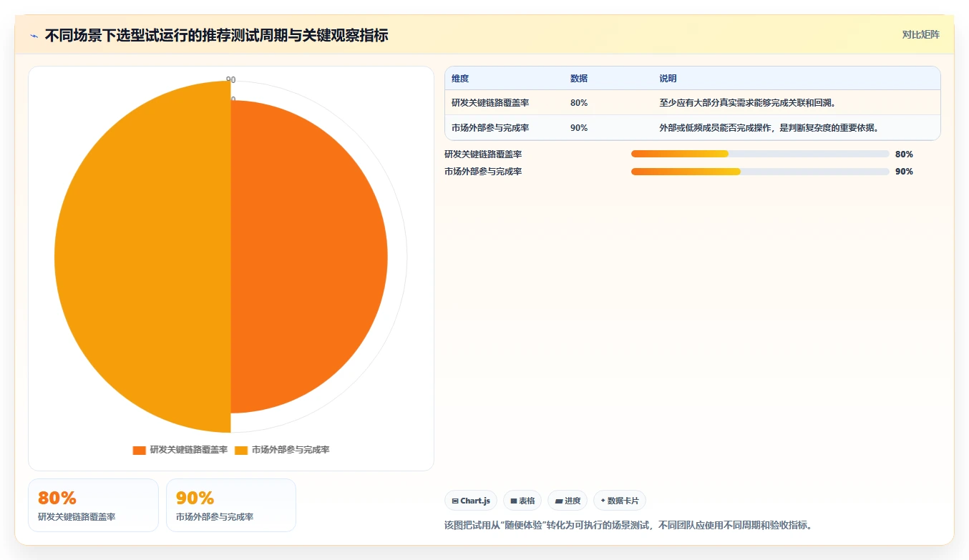This screenshot has width=969, height=560.
Task: Click the 80% value right of progress bar
Action: (x=904, y=154)
